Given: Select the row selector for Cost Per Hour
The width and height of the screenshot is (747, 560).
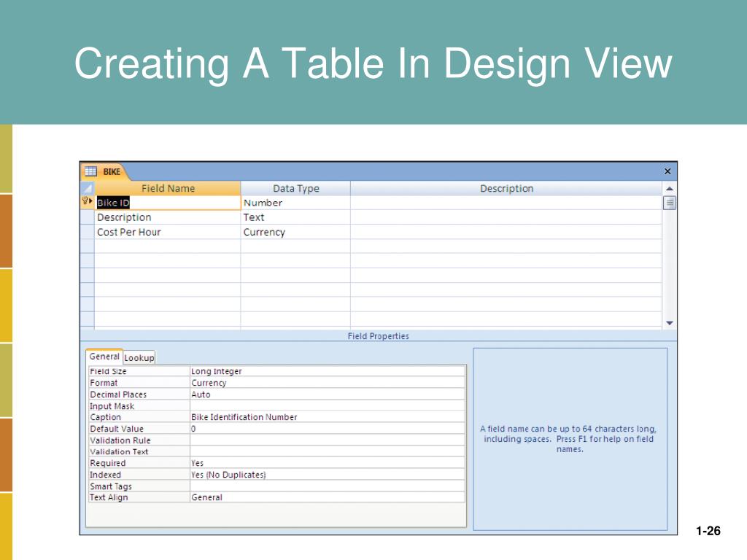Looking at the screenshot, I should click(x=88, y=232).
